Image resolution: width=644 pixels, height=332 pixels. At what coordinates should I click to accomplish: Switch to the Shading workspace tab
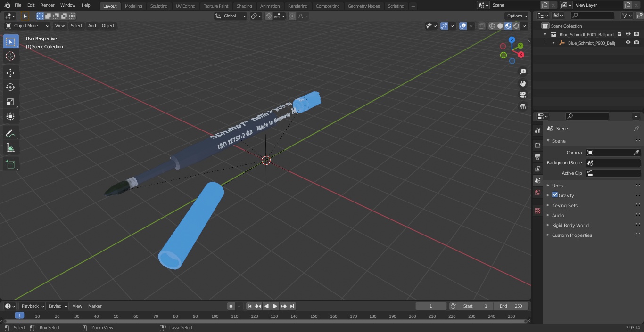click(244, 6)
